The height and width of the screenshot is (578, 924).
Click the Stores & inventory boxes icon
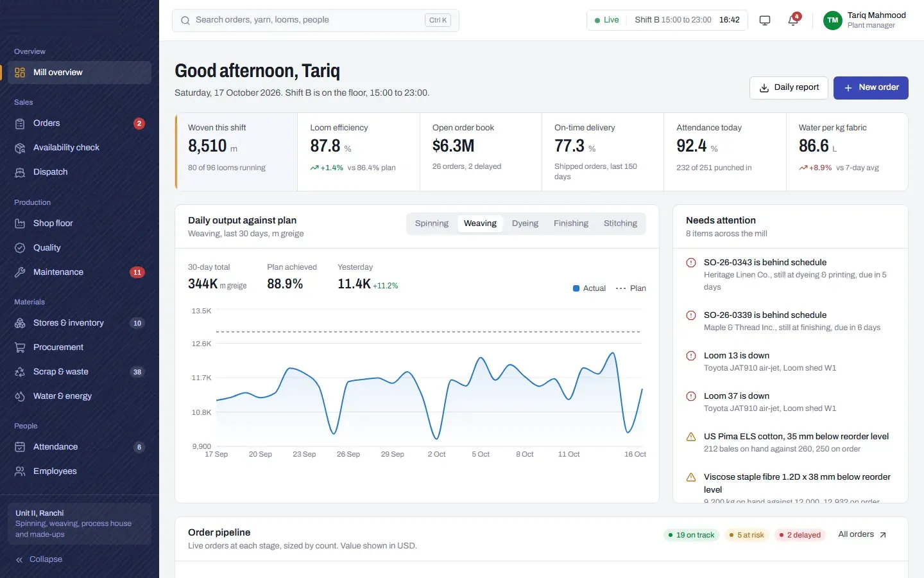tap(20, 323)
